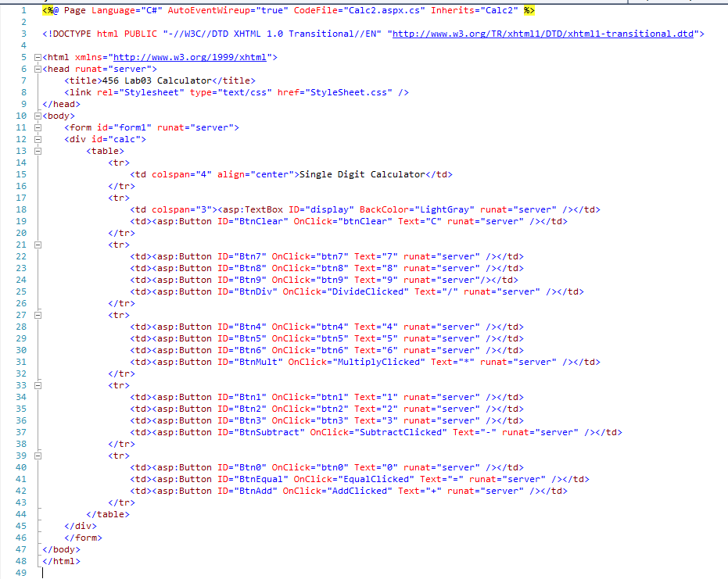This screenshot has width=728, height=579.
Task: Click the "EqualClicked" handler name
Action: click(x=376, y=479)
